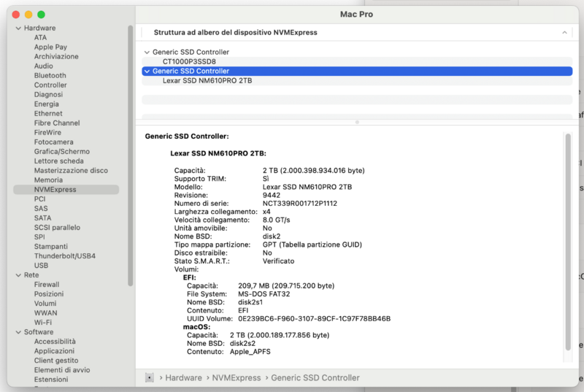
Task: Select Thunderbolt/USB4 in the sidebar
Action: [x=64, y=256]
